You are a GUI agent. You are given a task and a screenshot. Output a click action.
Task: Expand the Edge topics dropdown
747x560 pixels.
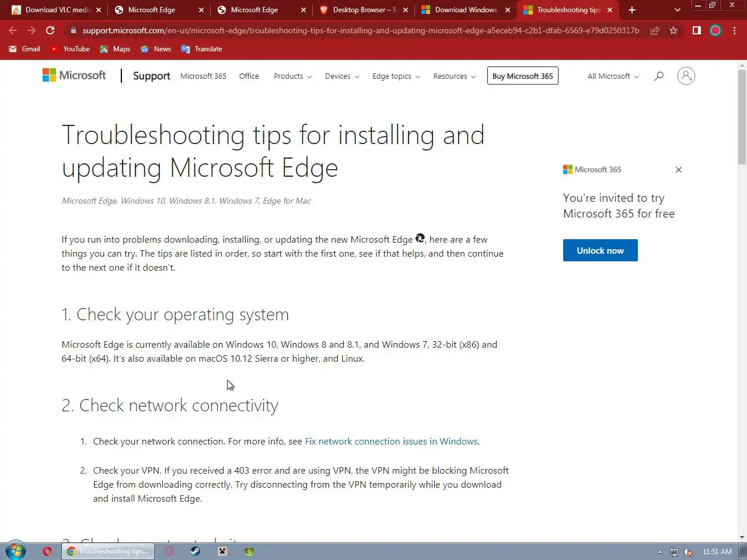(396, 76)
